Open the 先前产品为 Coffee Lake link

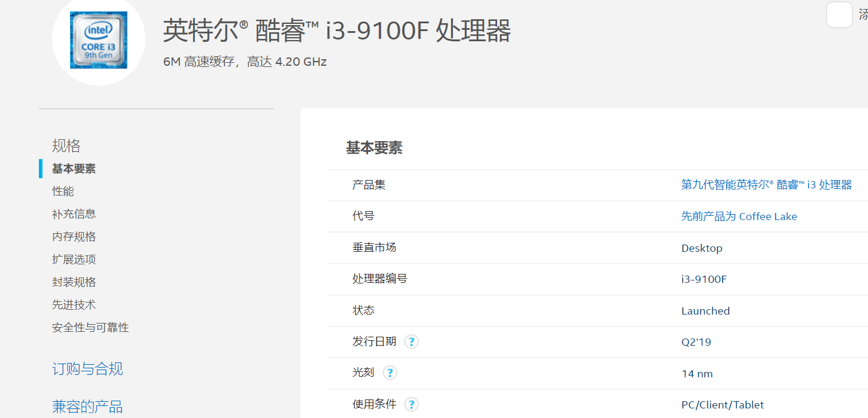coord(739,216)
